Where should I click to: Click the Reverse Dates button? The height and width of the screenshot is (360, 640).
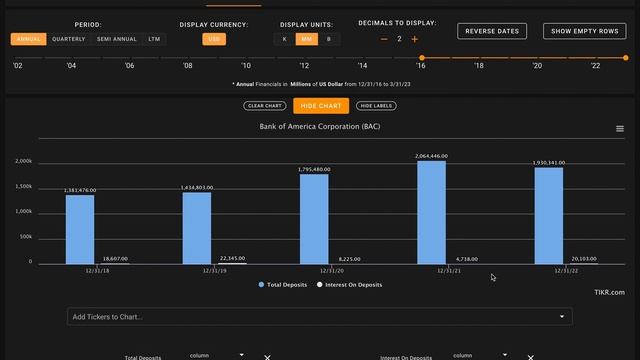[492, 31]
